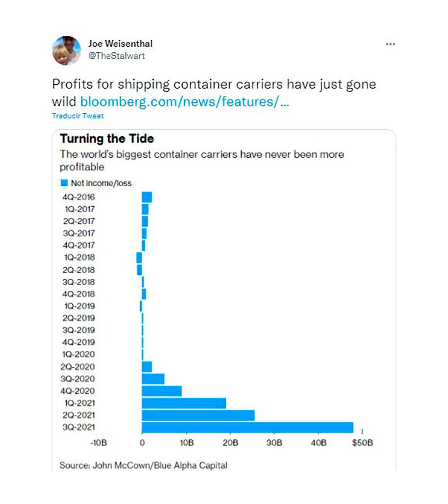Click the blue Net income/loss legend square
The image size is (448, 504).
[64, 183]
